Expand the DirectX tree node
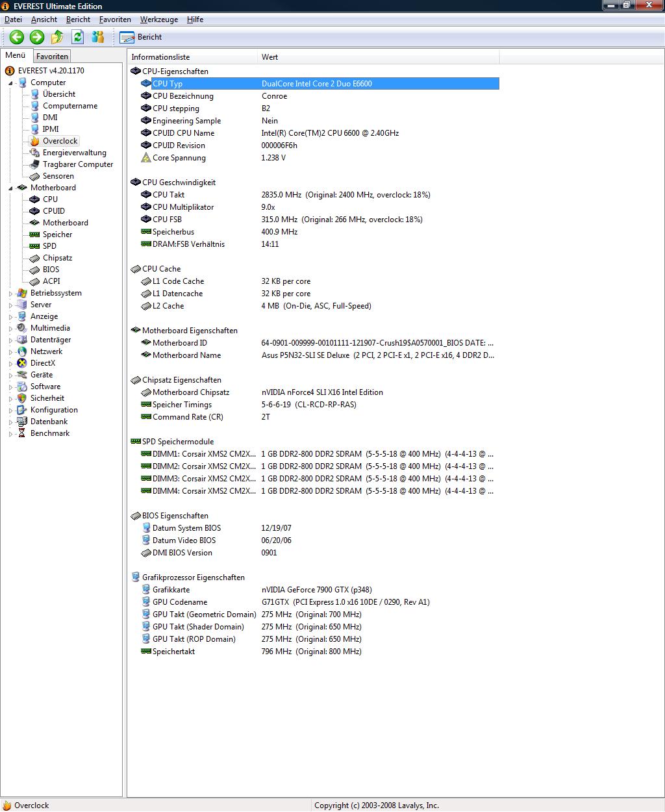This screenshot has height=812, width=665. click(10, 364)
